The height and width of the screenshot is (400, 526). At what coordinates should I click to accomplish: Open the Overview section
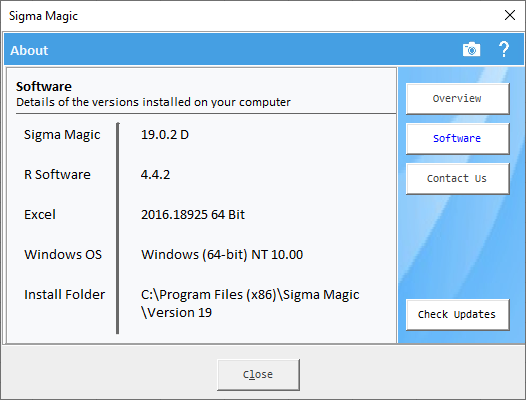pyautogui.click(x=458, y=99)
